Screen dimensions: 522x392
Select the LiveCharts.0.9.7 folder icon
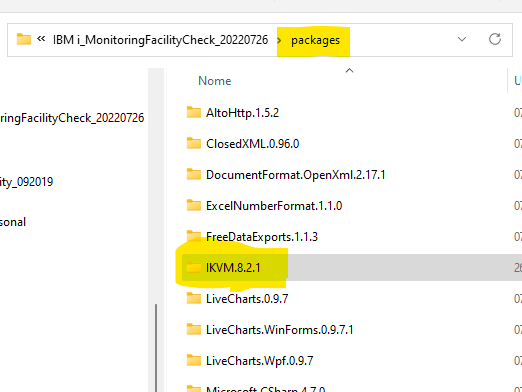194,298
